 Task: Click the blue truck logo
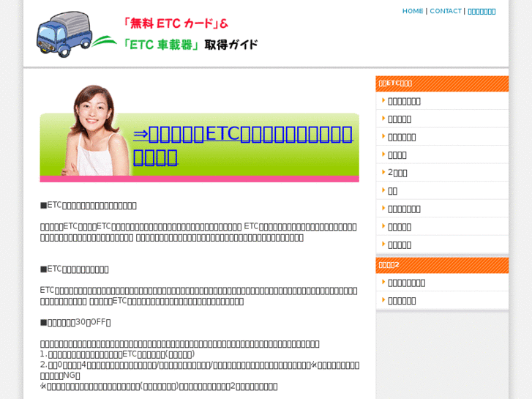[65, 34]
